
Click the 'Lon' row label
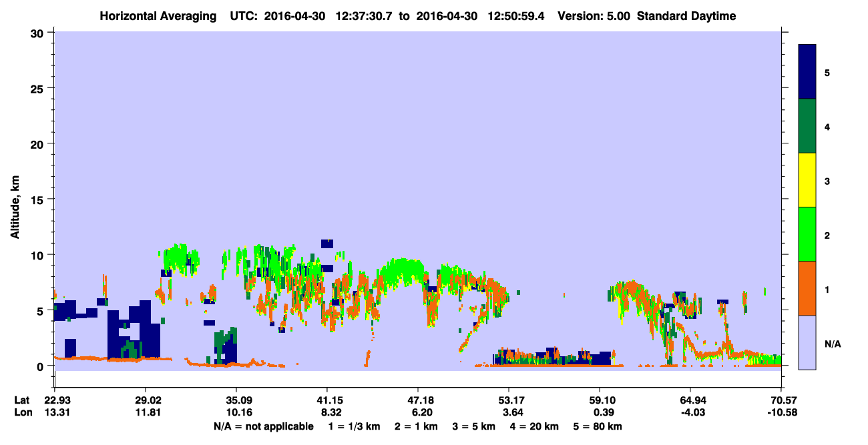tap(22, 412)
